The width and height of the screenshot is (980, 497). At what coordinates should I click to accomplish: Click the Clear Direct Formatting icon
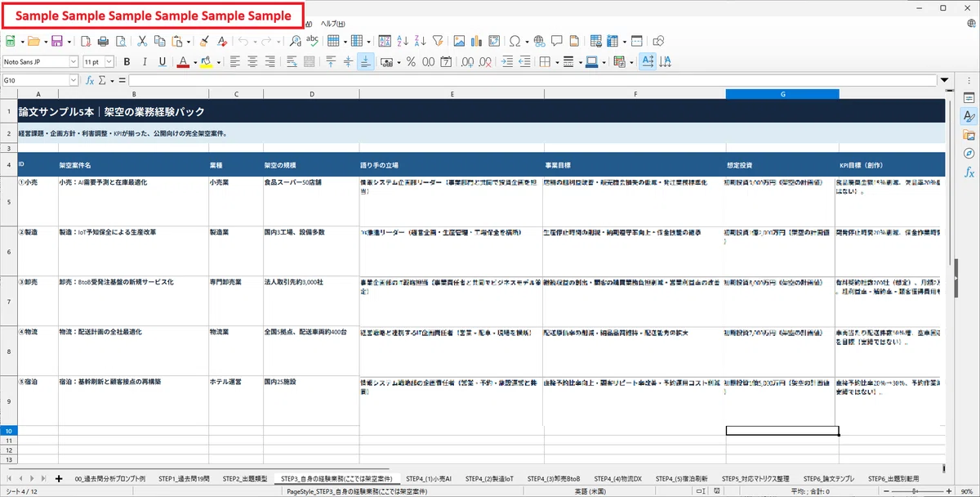221,41
